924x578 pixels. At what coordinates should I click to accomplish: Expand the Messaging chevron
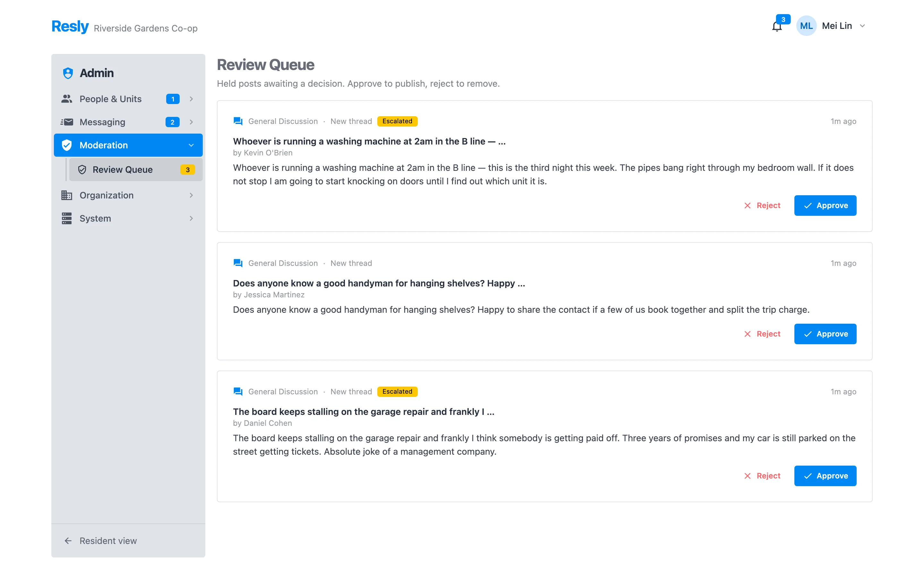coord(191,122)
